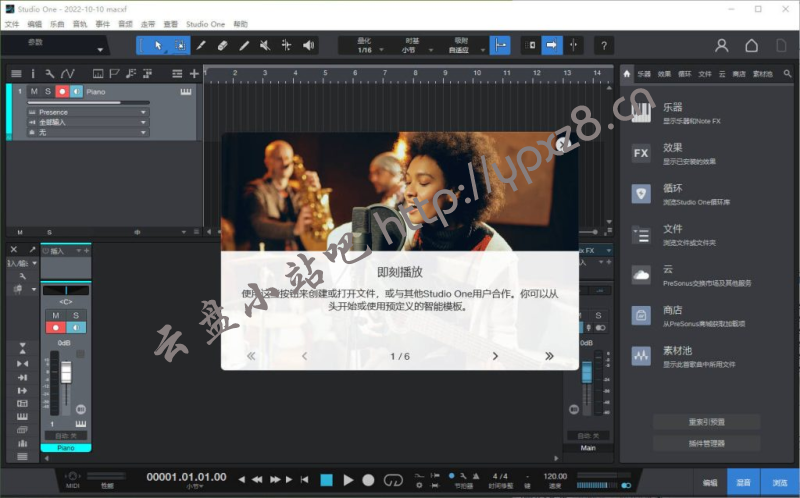The height and width of the screenshot is (498, 800).
Task: Open the help question mark button
Action: [604, 46]
